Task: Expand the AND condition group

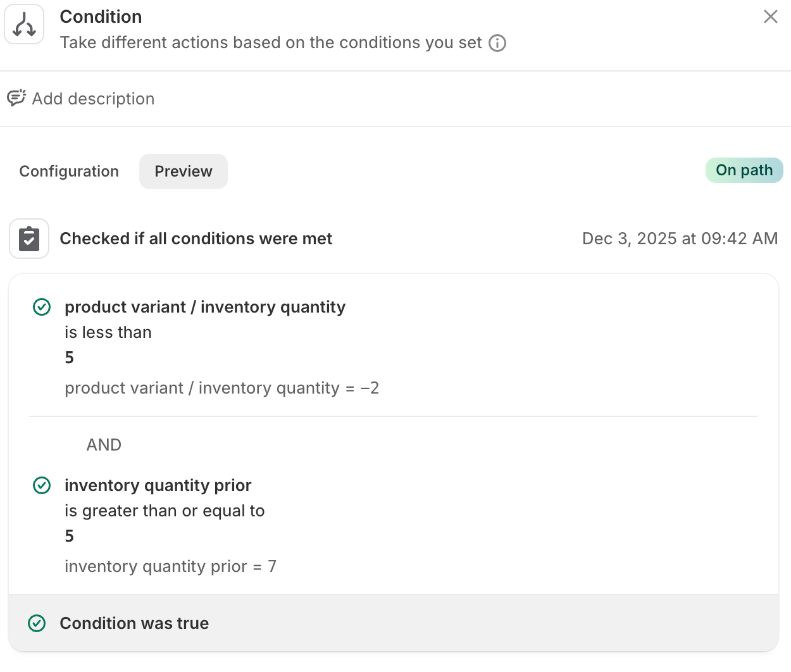Action: (x=104, y=445)
